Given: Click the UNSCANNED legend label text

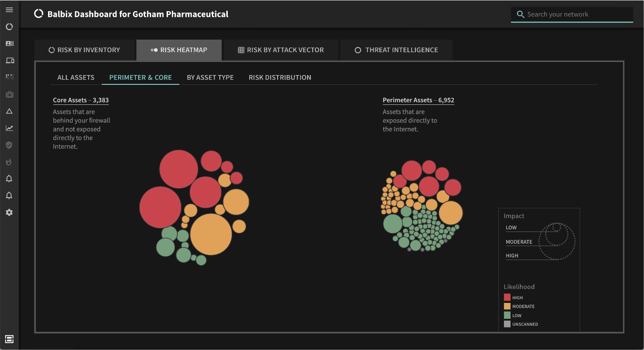Looking at the screenshot, I should click(x=525, y=324).
